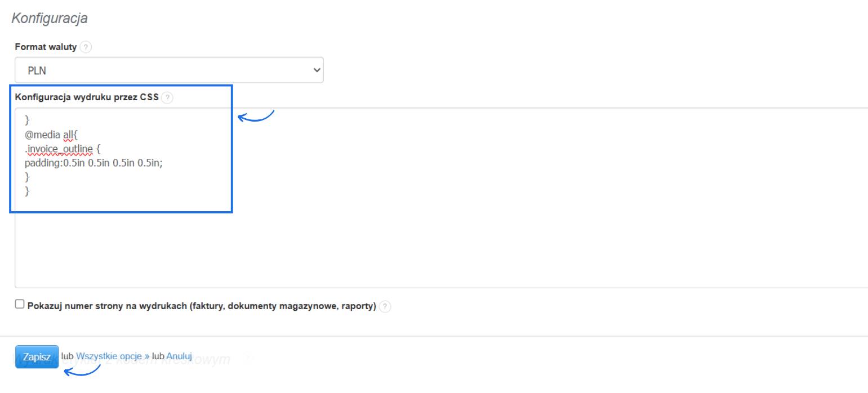Click the chevron arrow of currency select
Viewport: 868px width, 393px height.
(317, 70)
